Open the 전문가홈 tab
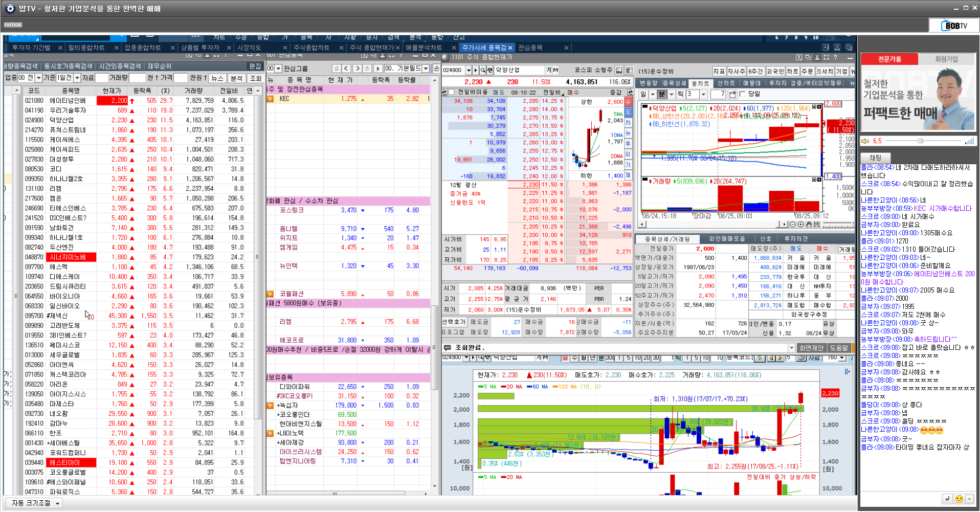This screenshot has width=980, height=512. click(889, 59)
